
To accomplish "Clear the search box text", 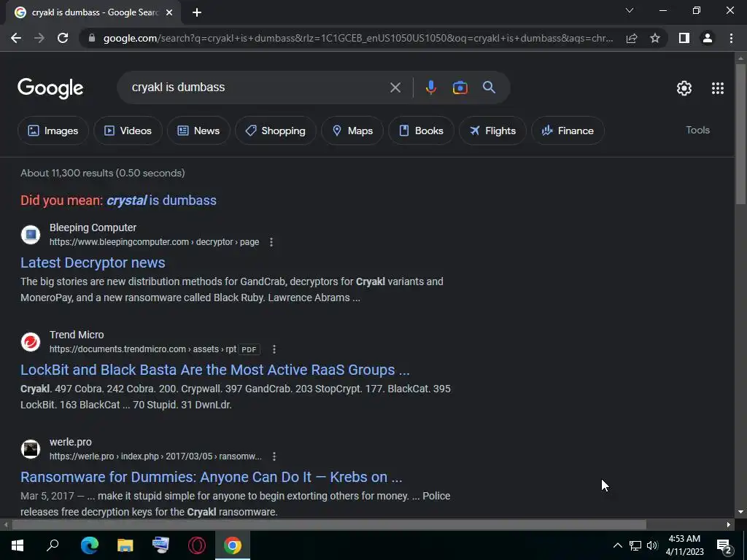I will (395, 87).
